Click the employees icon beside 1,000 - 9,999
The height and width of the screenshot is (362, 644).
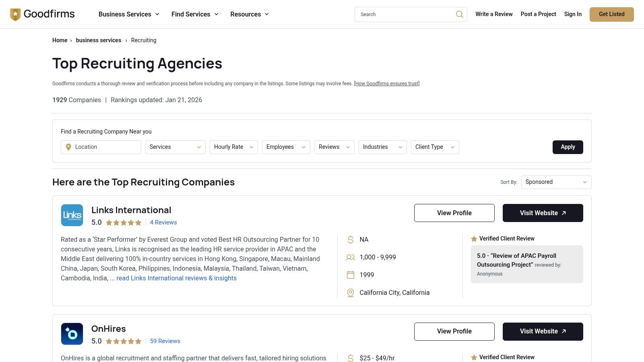(350, 257)
